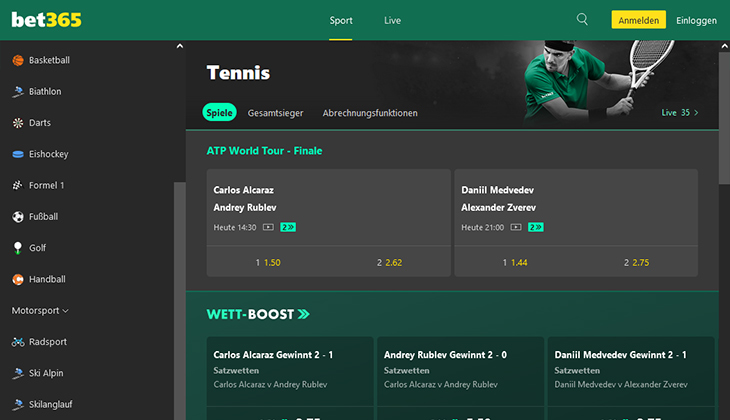This screenshot has width=730, height=420.
Task: Click the Tennis page heading
Action: coord(238,73)
